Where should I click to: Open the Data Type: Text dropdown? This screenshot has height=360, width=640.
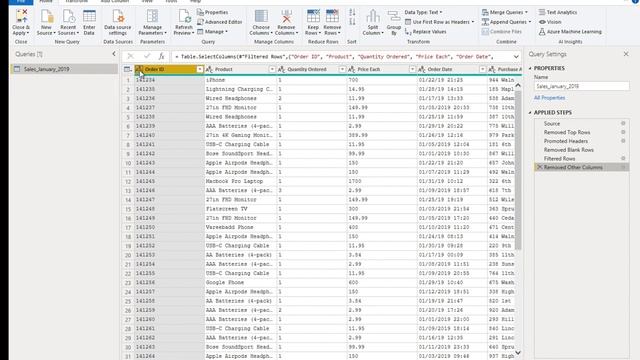click(x=423, y=12)
